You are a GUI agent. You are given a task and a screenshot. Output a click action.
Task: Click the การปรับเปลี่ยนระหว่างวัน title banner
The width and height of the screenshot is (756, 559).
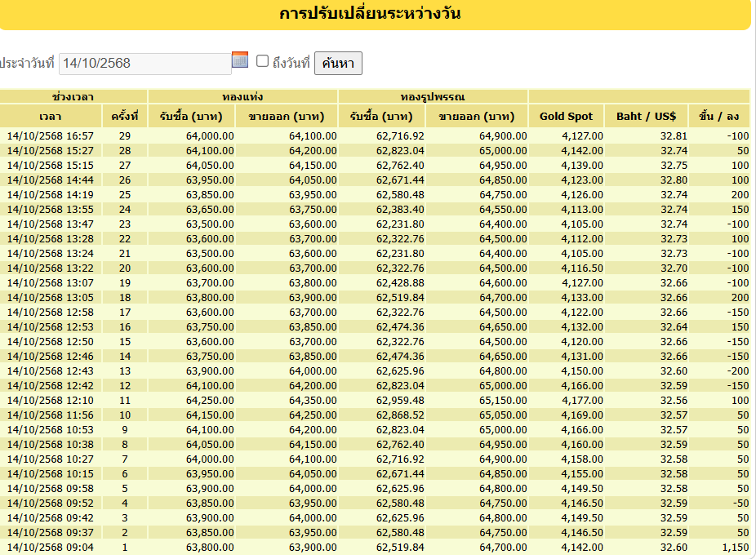pyautogui.click(x=370, y=13)
